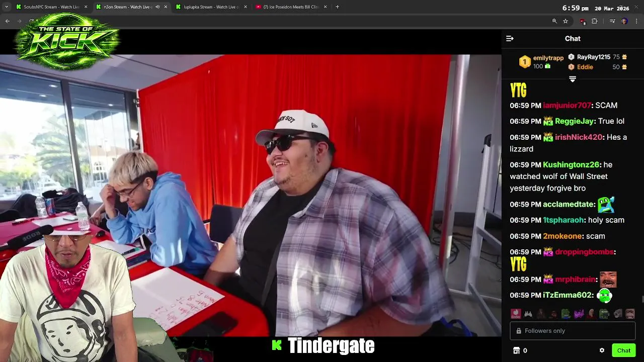Open the browser three-dot menu
The image size is (644, 362).
point(637,21)
